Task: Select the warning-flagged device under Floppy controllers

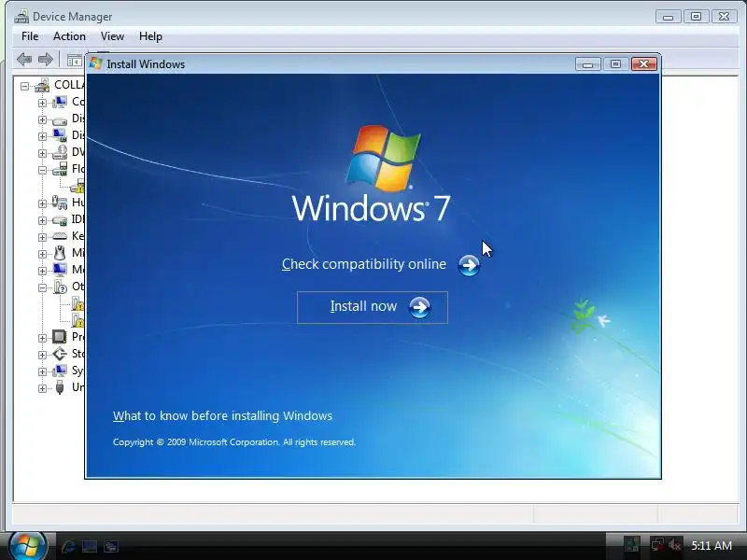Action: pyautogui.click(x=78, y=186)
